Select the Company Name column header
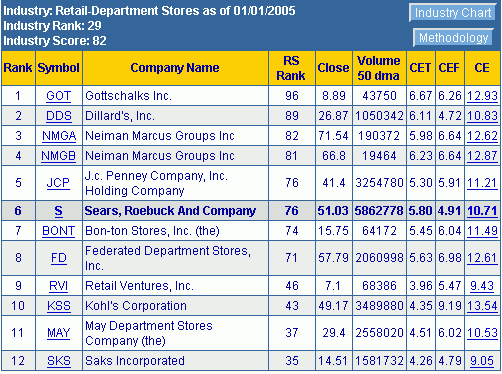Image resolution: width=502 pixels, height=374 pixels. 175,68
